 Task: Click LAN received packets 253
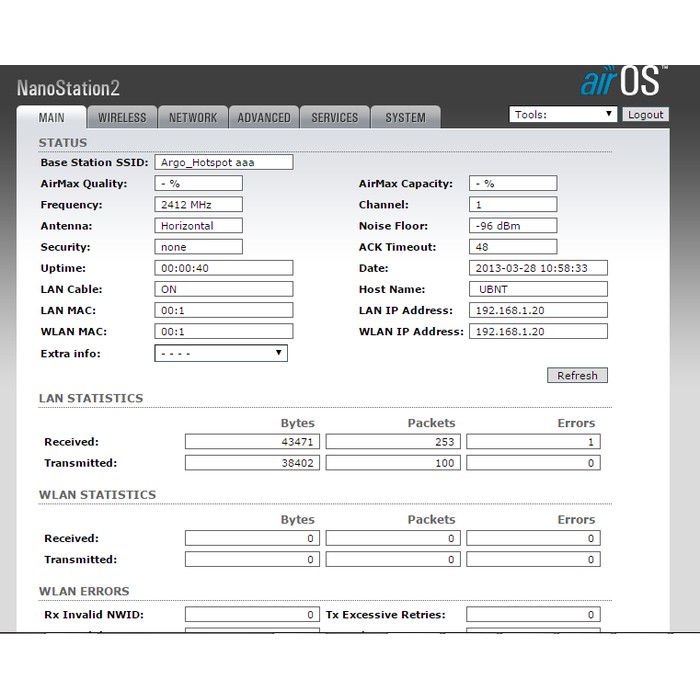[x=393, y=442]
